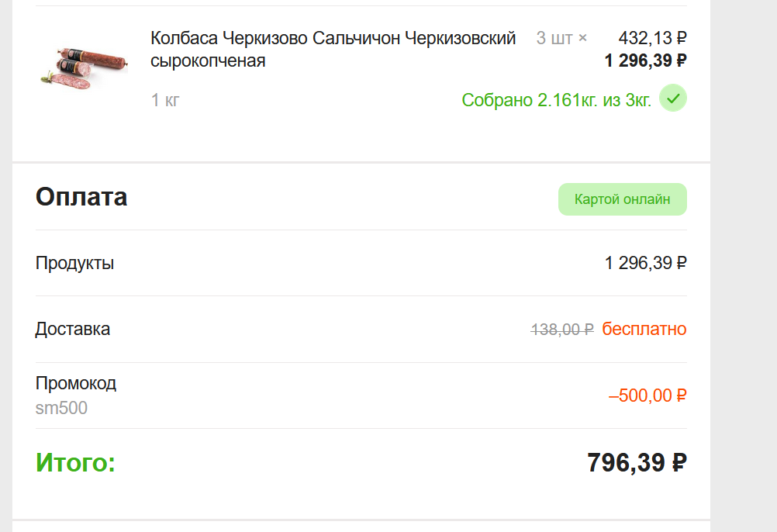
Task: Open the Черкизово sausage product thumbnail
Action: coord(85,69)
